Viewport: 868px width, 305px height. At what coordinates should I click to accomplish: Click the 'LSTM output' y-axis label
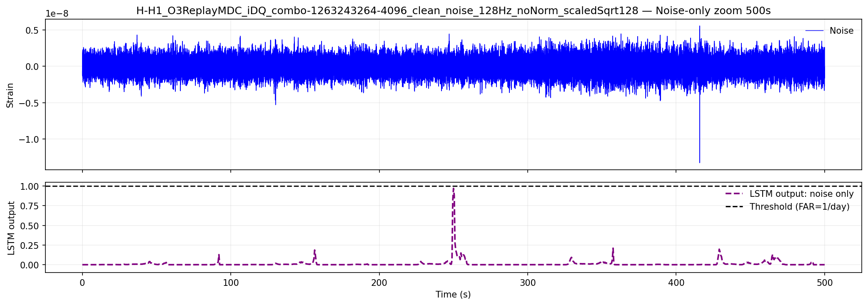[11, 228]
